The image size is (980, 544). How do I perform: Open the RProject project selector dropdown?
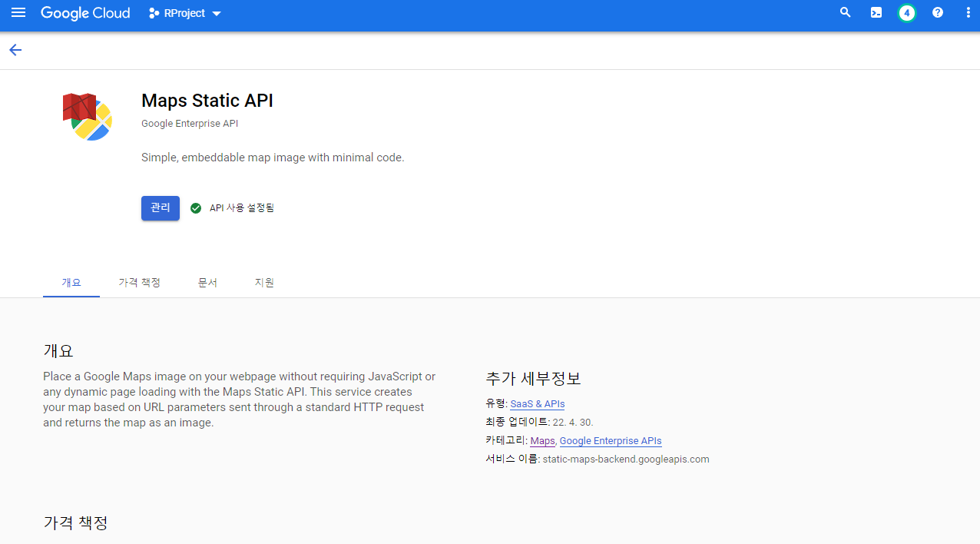pyautogui.click(x=185, y=13)
